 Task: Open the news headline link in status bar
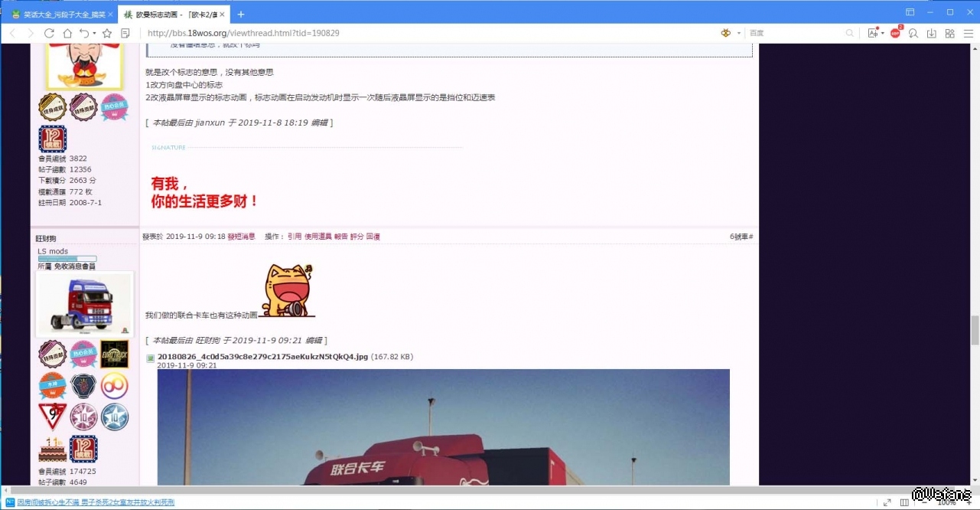(96, 502)
